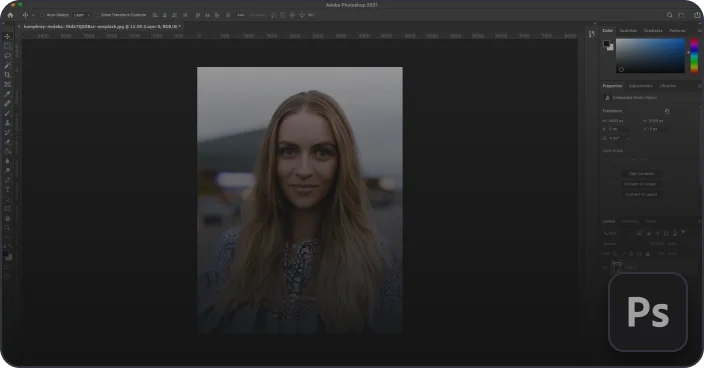Open the share icon at top right
This screenshot has height=368, width=704.
697,15
